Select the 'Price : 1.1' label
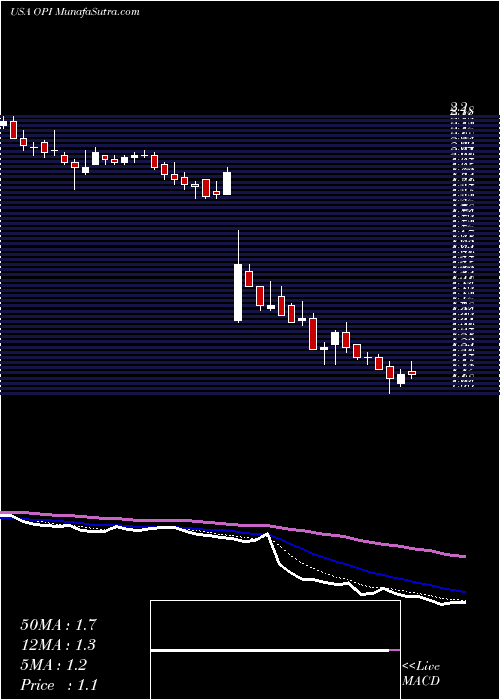The height and width of the screenshot is (700, 500). click(x=58, y=685)
